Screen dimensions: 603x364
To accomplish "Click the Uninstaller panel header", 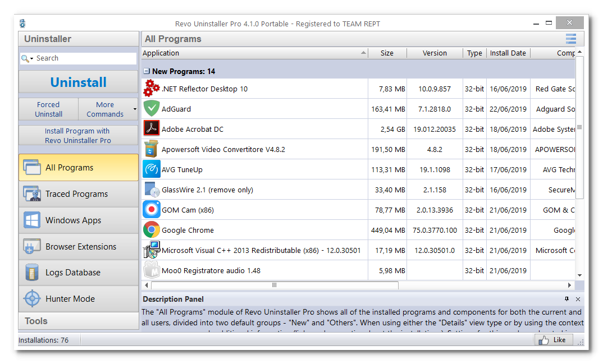I will 79,39.
